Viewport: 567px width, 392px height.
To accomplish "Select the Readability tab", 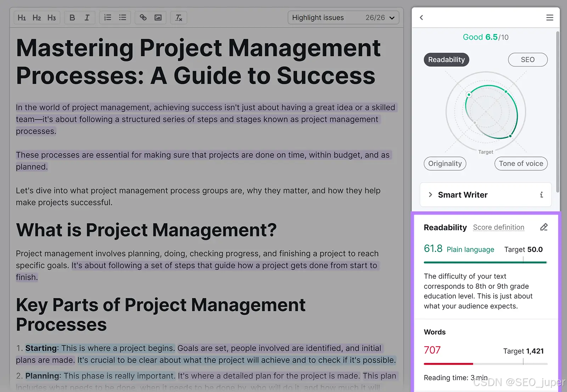I will (x=447, y=59).
